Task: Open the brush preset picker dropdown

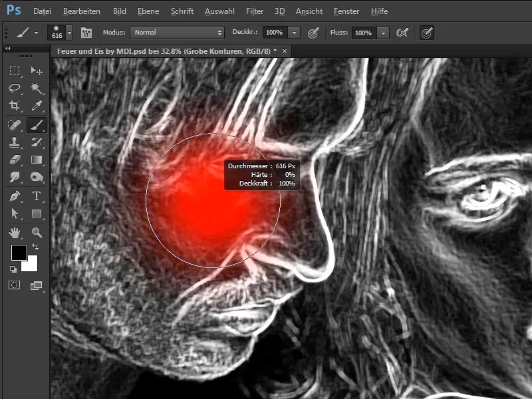Action: pyautogui.click(x=70, y=33)
